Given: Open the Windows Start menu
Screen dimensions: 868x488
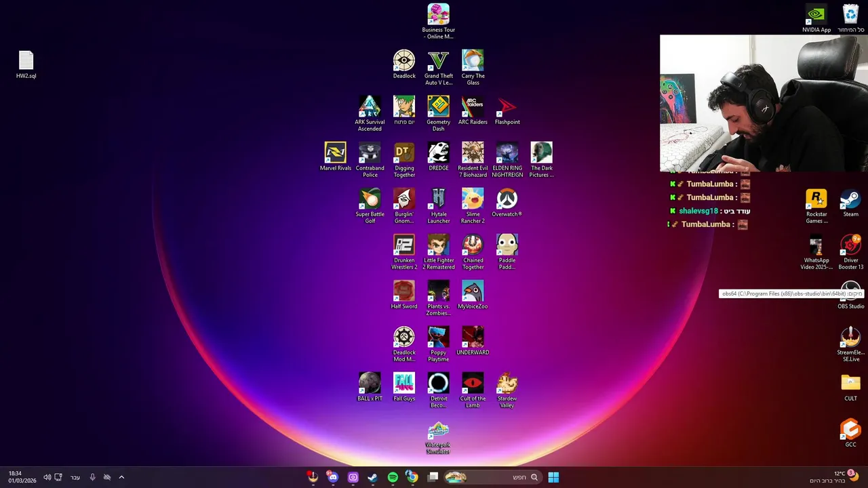Looking at the screenshot, I should 553,477.
